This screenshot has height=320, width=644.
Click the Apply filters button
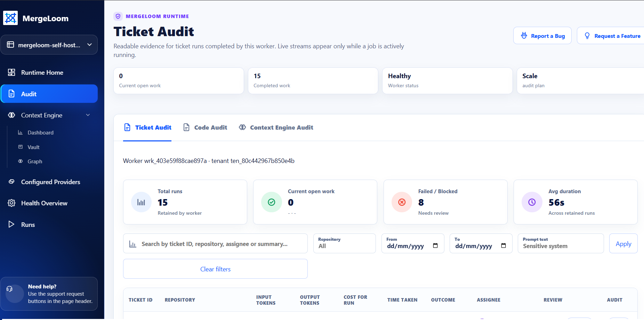tap(623, 244)
